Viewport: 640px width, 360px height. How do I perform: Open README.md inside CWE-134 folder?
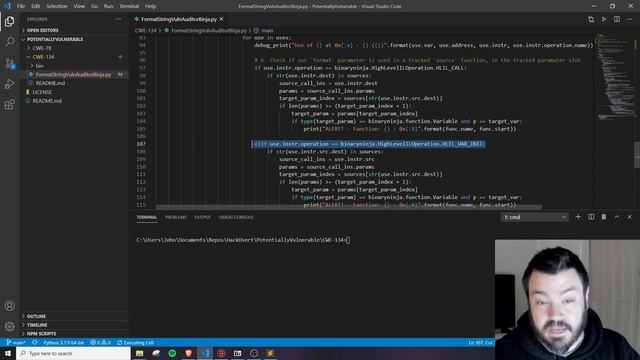click(x=50, y=83)
